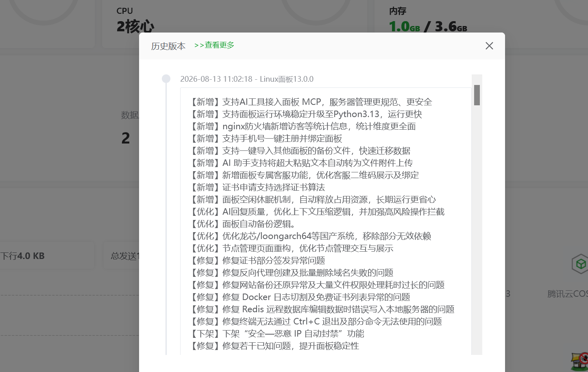Click the changelog scrollbar thumb
588x372 pixels.
477,95
